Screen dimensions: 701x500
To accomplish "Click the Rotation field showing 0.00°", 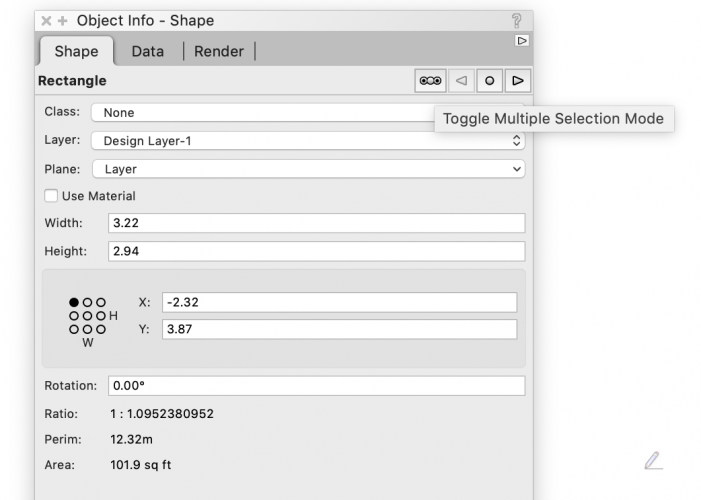I will (316, 386).
